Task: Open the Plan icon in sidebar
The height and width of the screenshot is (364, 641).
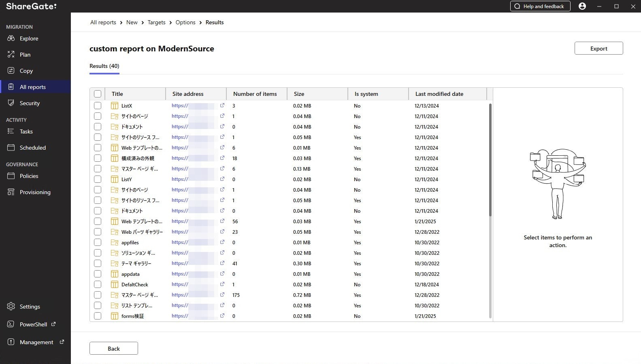Action: 11,55
